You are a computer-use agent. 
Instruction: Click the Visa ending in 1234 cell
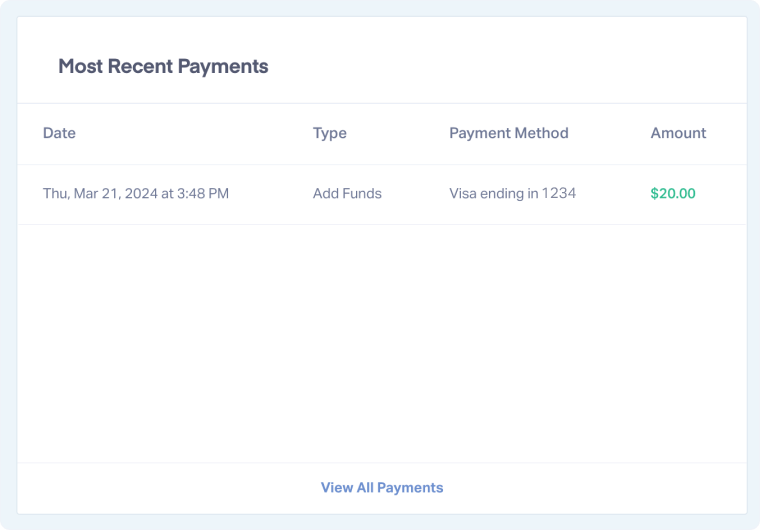click(512, 194)
